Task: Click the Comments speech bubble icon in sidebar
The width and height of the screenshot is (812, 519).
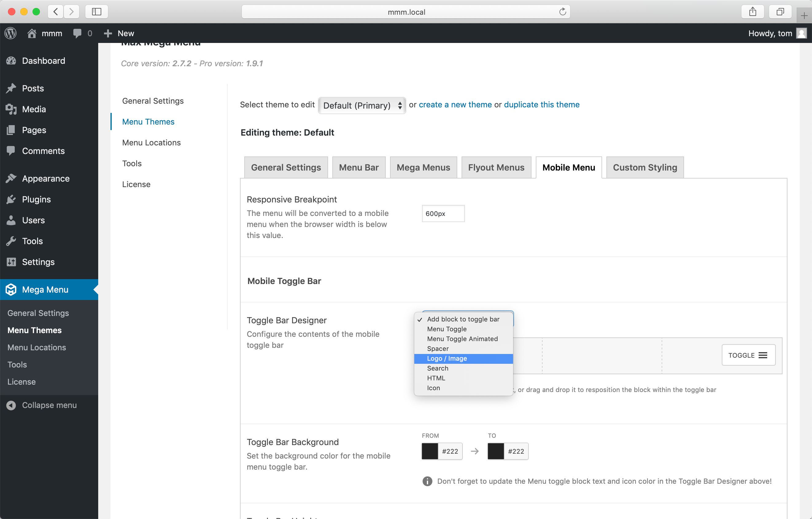Action: [11, 151]
